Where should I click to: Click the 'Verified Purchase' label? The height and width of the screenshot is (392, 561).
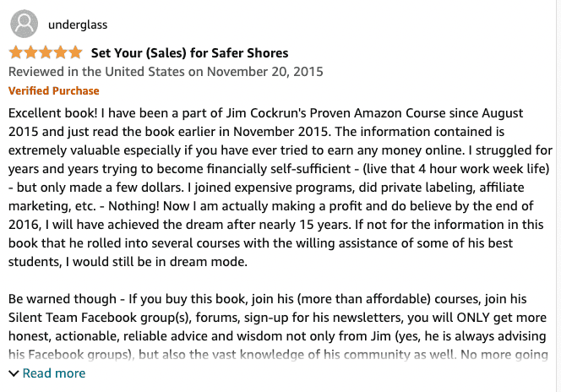54,90
